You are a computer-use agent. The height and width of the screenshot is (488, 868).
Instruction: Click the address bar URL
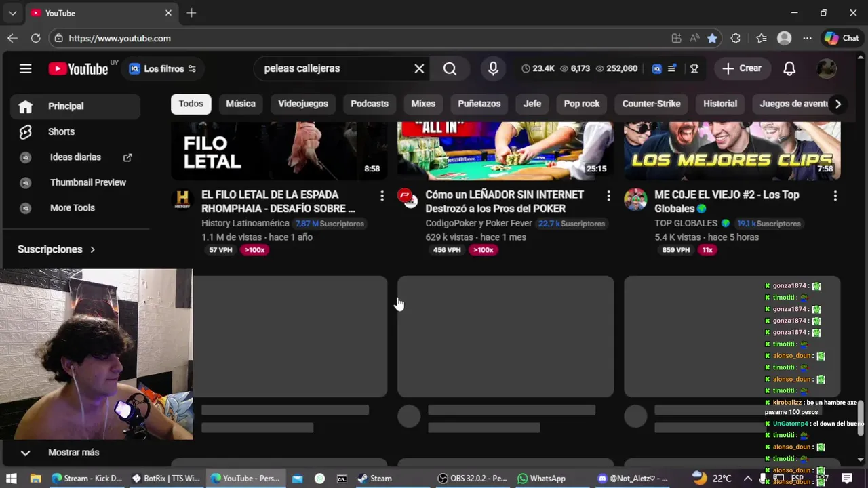point(120,39)
